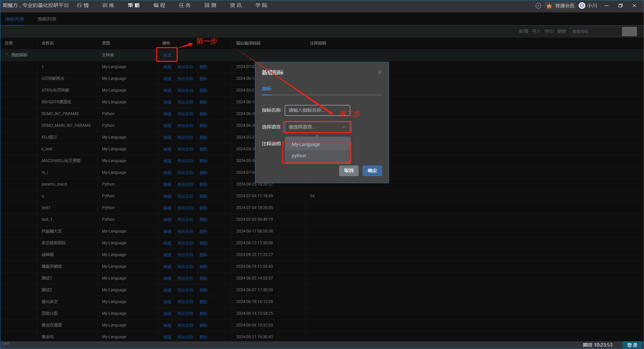The image size is (644, 349).
Task: Click user name 小川
Action: point(592,6)
